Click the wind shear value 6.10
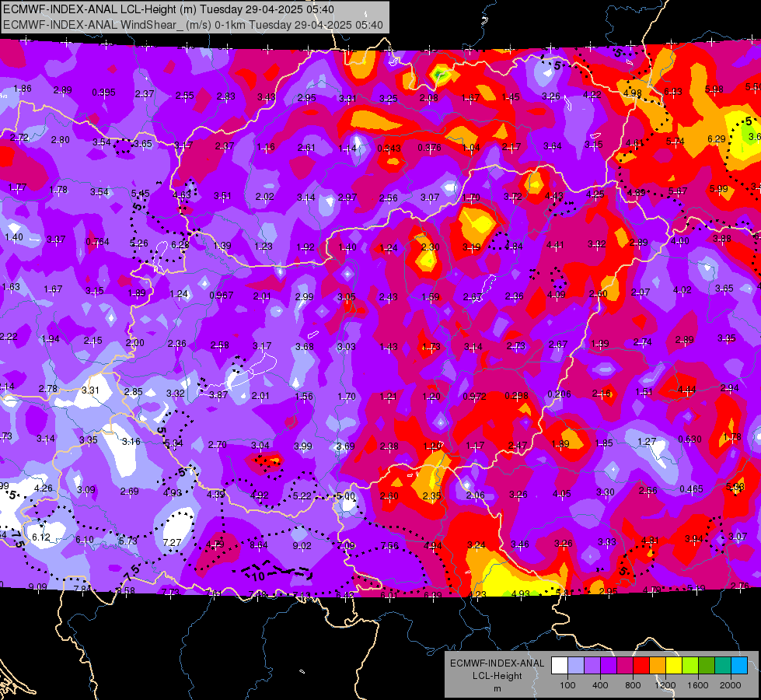 click(85, 540)
